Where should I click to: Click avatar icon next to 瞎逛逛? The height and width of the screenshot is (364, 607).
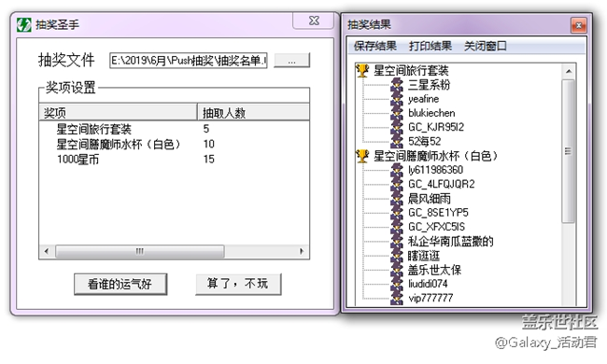pos(397,256)
